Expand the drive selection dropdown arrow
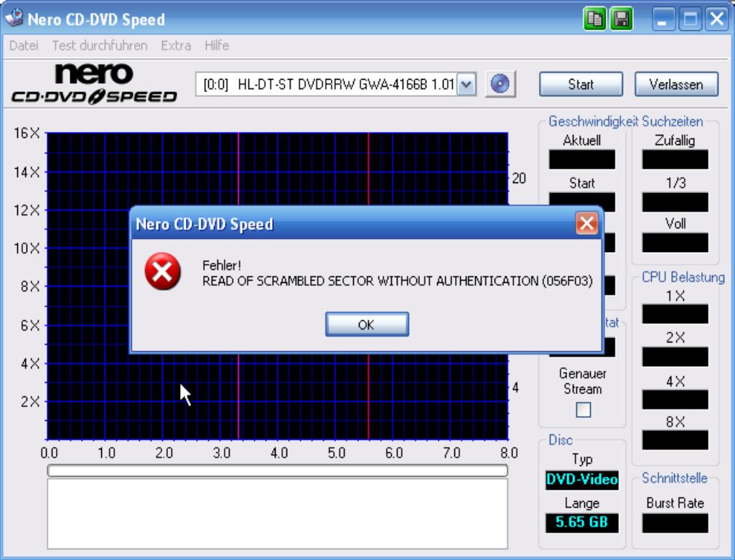This screenshot has height=560, width=735. pyautogui.click(x=467, y=85)
